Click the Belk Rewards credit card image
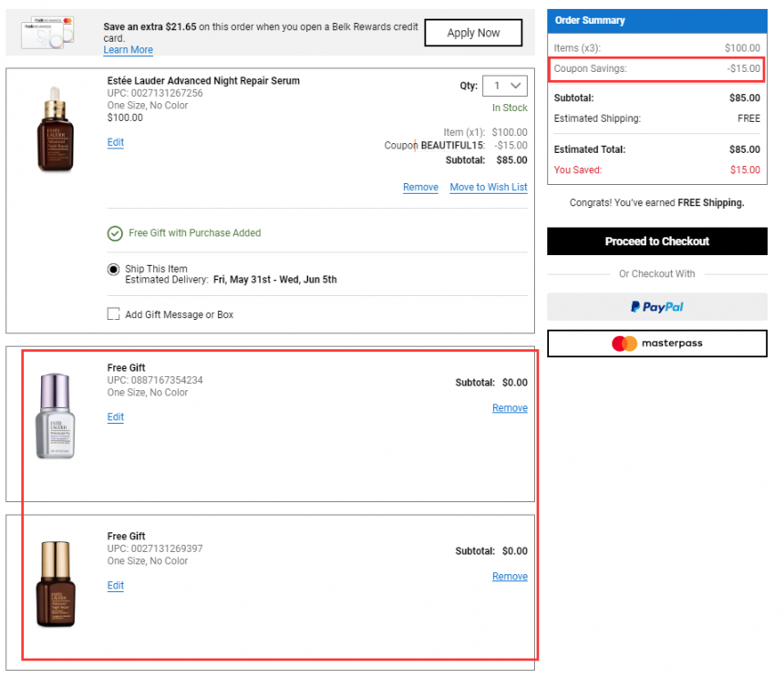The height and width of the screenshot is (687, 784). click(x=47, y=33)
